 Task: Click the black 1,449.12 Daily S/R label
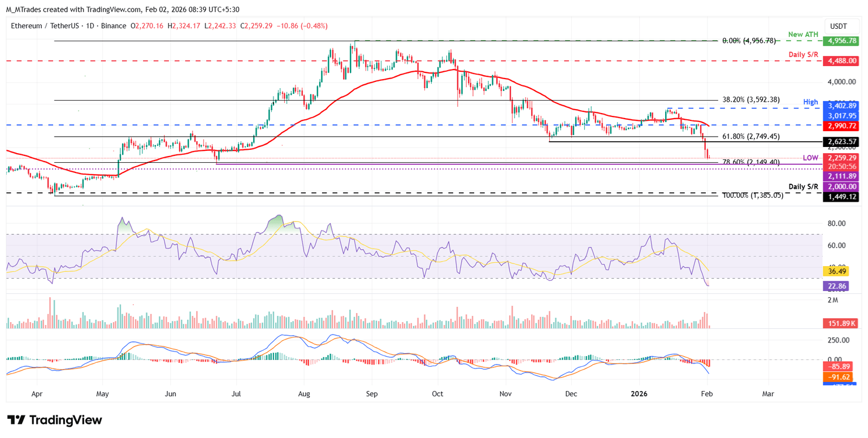coord(840,196)
